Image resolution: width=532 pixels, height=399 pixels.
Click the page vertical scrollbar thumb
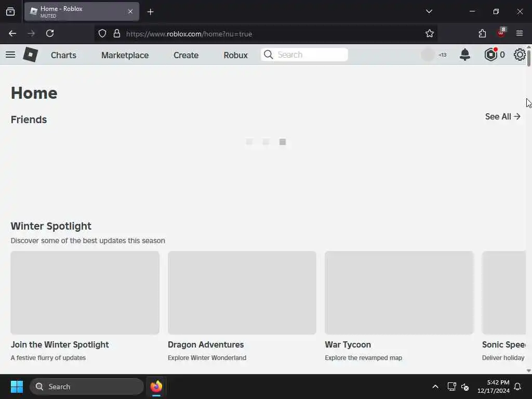point(528,58)
